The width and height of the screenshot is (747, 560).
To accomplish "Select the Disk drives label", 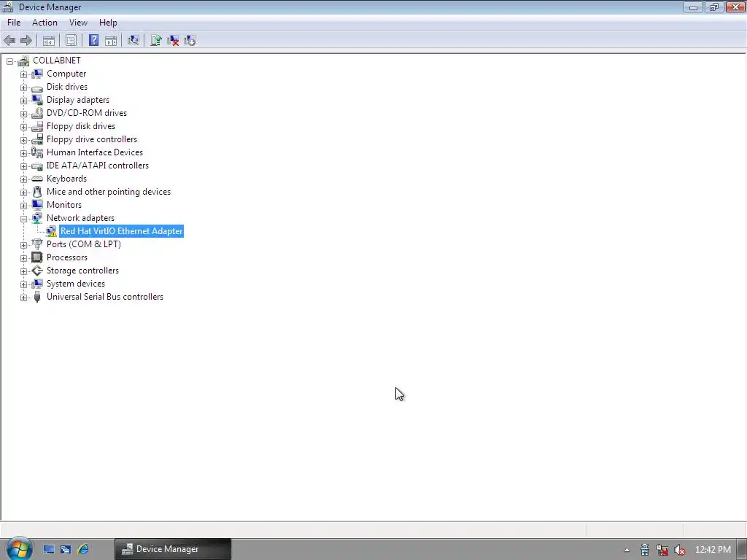I will [67, 87].
